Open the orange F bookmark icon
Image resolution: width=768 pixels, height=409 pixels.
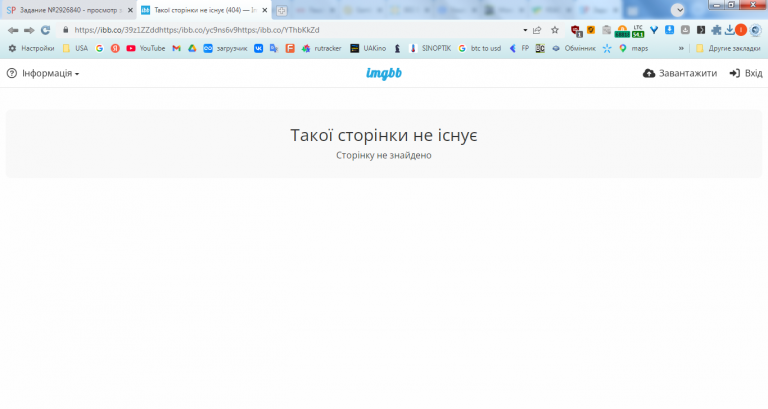290,48
